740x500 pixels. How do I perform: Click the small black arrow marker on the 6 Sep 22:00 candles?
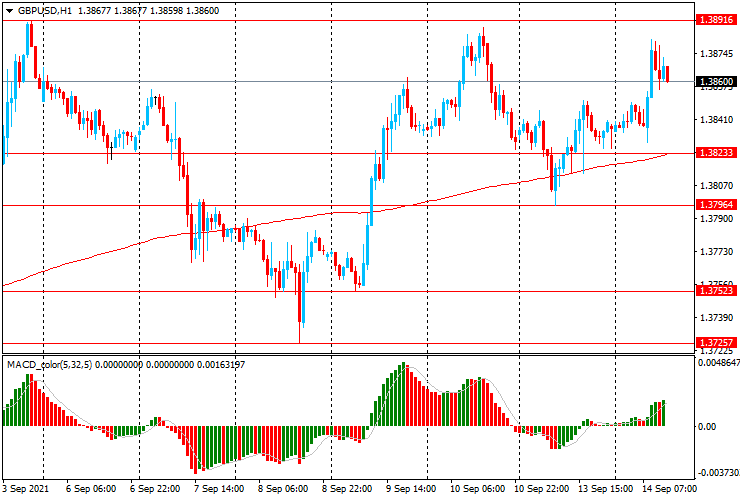tap(155, 100)
